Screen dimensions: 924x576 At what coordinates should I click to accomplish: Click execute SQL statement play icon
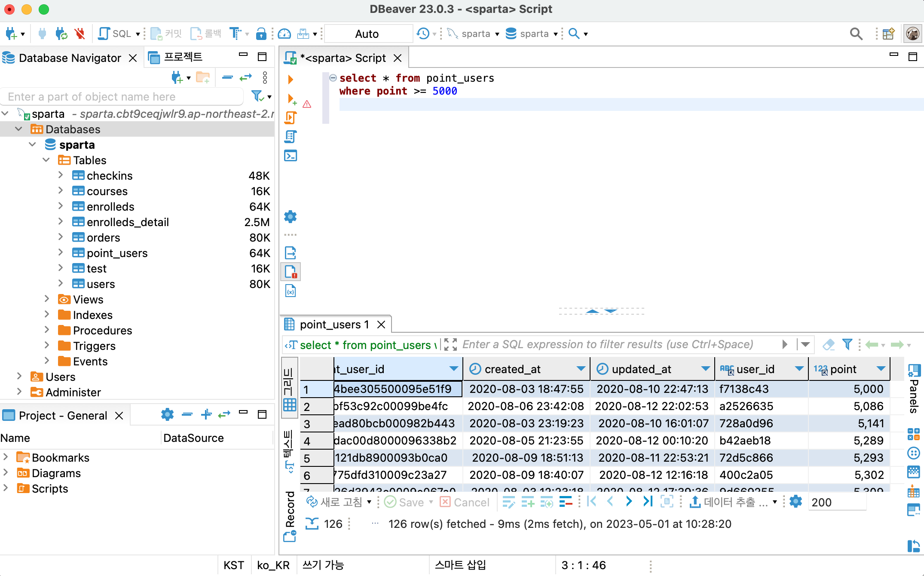291,79
